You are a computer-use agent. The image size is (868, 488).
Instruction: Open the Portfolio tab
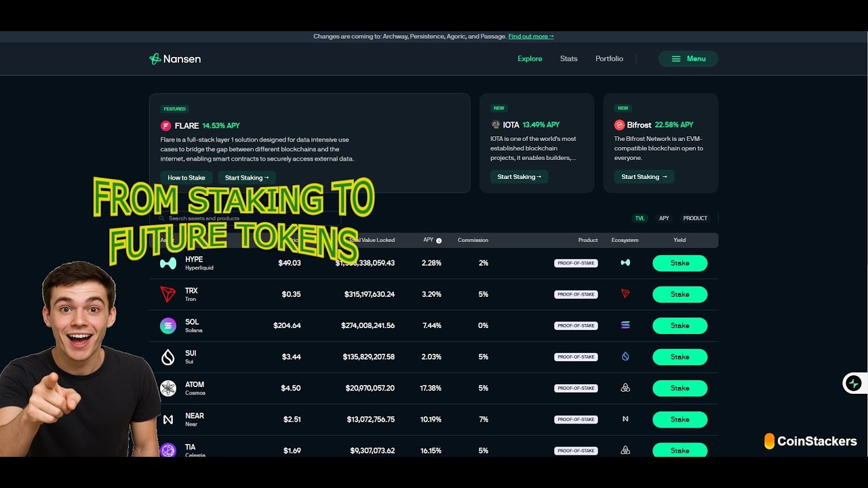(x=609, y=59)
